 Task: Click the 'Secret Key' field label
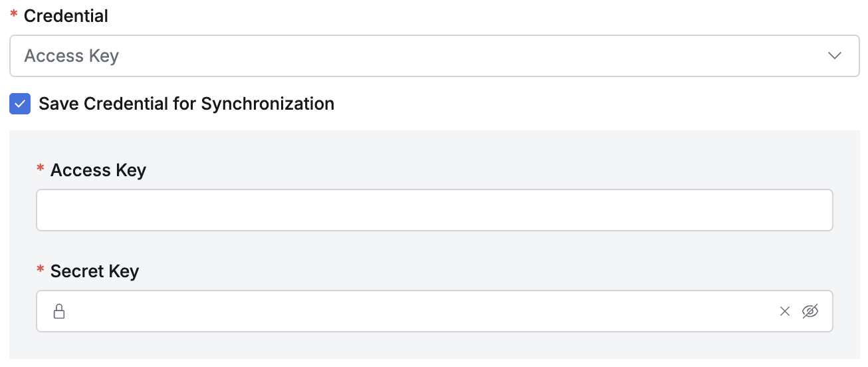pyautogui.click(x=94, y=272)
